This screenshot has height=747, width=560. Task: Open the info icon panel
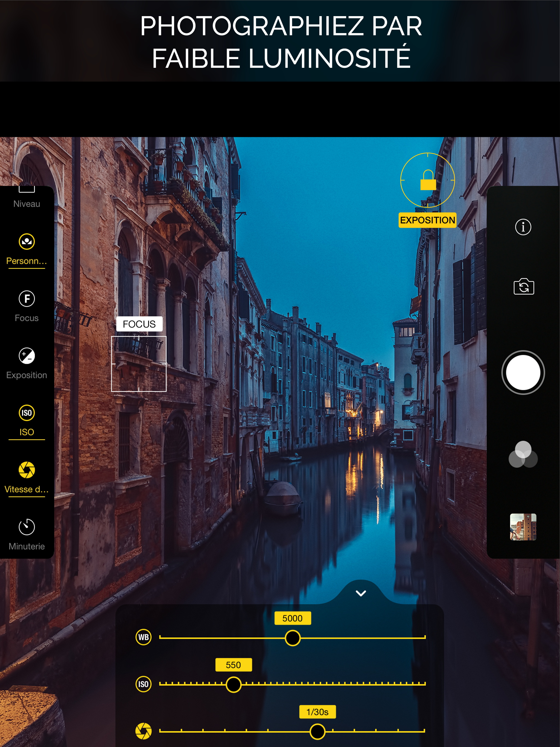point(523,227)
